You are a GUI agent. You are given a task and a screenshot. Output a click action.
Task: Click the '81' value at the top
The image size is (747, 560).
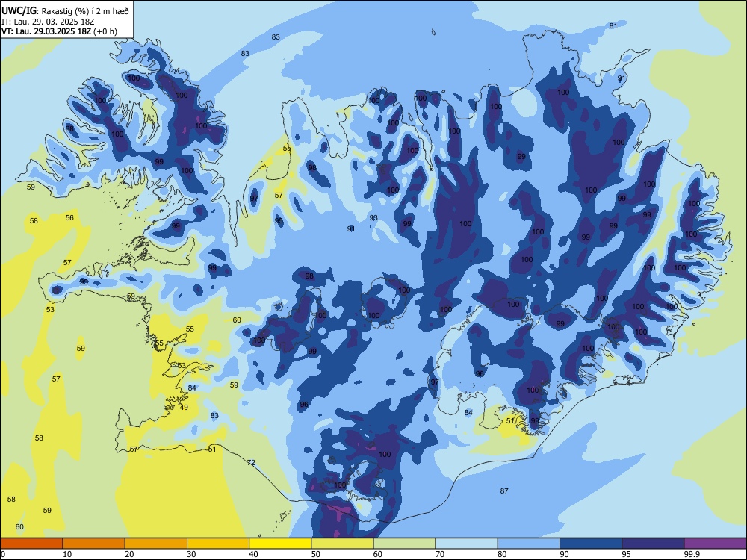point(613,25)
